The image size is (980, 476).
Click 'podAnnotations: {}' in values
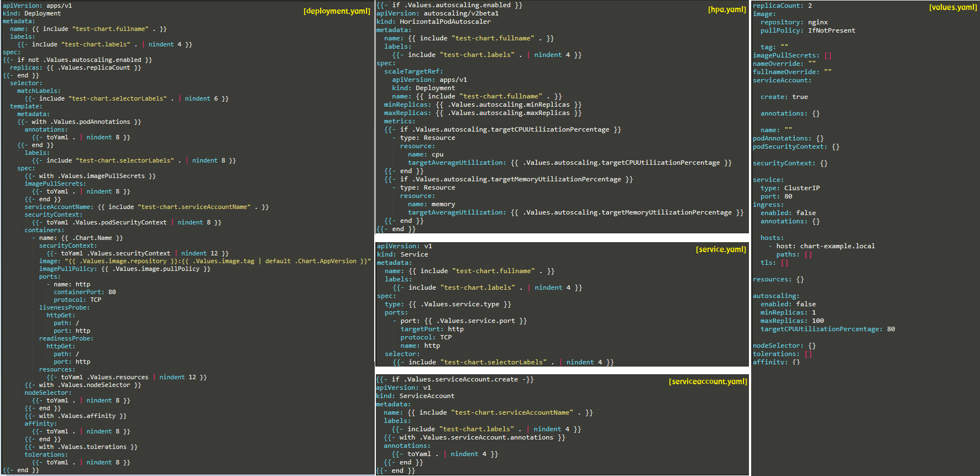(x=788, y=138)
